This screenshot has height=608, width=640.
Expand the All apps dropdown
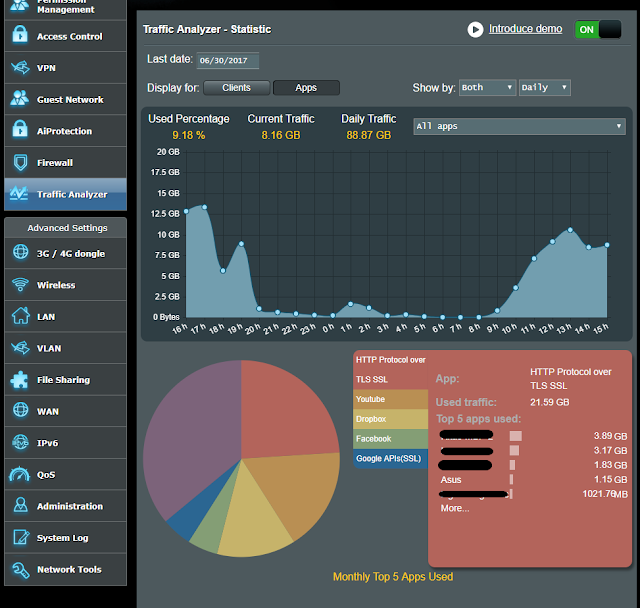pos(519,126)
